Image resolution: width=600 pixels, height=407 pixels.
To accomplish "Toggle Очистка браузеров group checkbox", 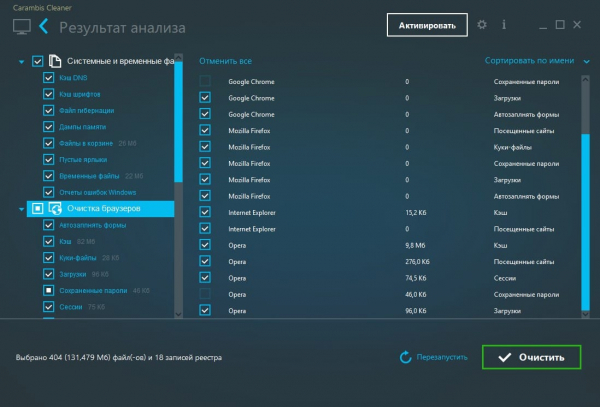I will tap(38, 208).
